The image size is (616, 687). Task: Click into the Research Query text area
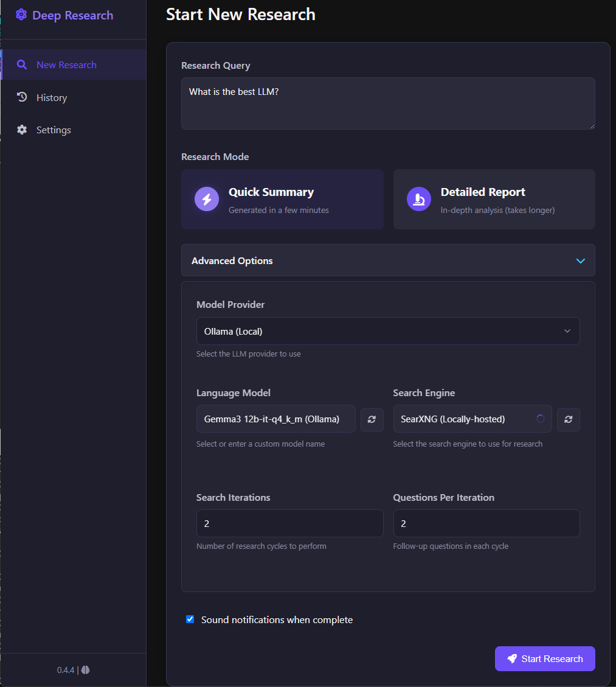tap(388, 103)
